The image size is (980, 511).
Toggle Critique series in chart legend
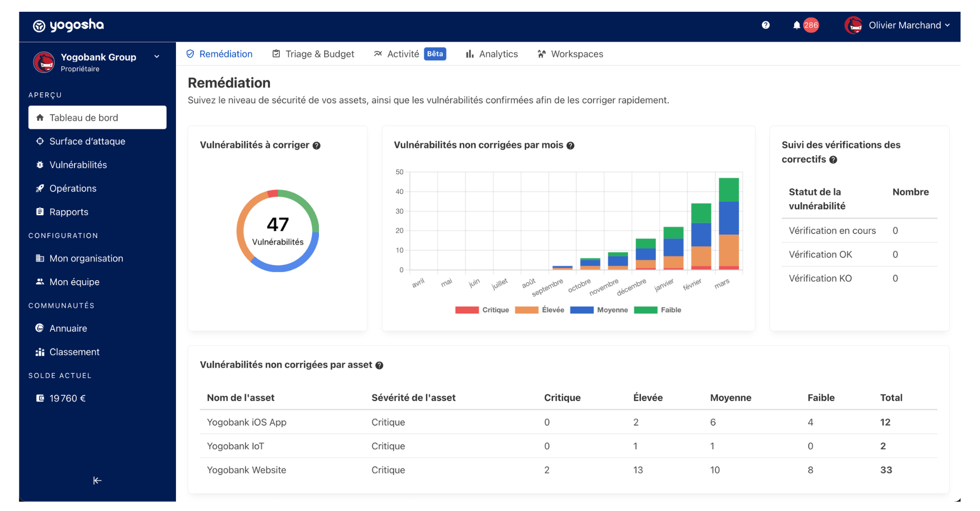(x=482, y=310)
